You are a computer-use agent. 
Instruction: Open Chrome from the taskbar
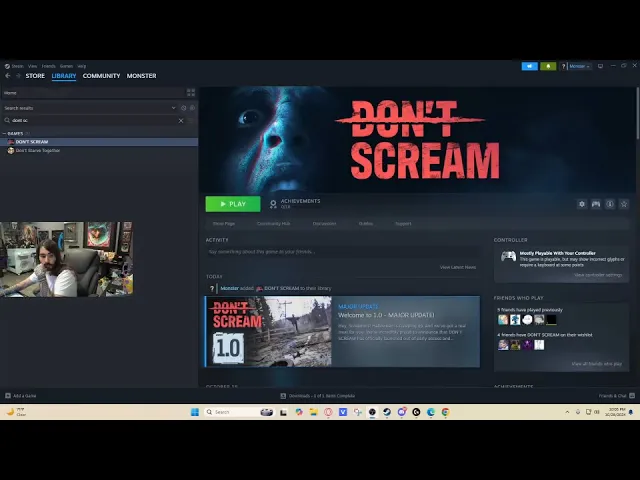(x=445, y=412)
